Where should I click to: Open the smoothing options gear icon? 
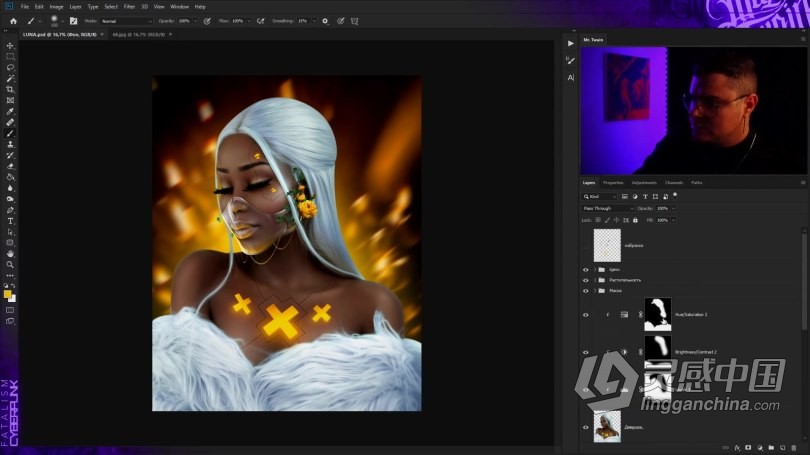click(x=325, y=21)
